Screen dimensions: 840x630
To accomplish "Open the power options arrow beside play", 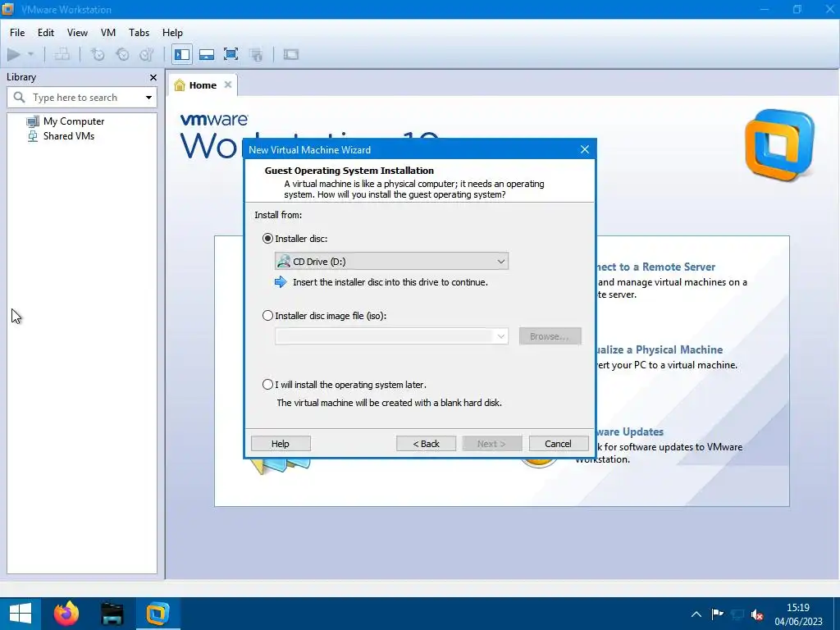I will [30, 54].
